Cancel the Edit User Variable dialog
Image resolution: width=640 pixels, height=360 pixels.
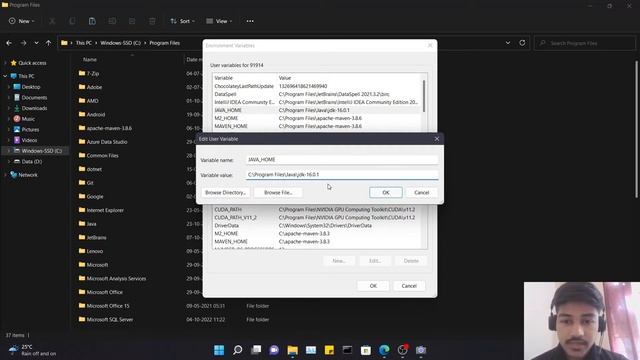[422, 192]
